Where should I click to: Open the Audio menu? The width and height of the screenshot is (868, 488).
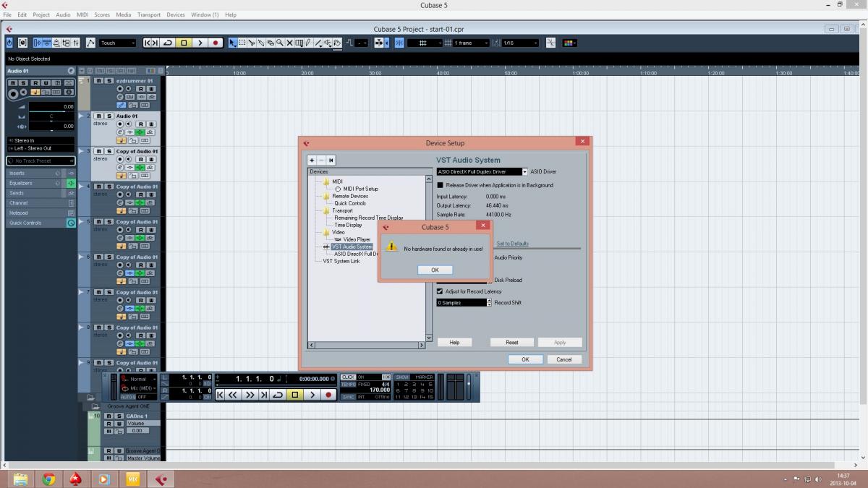(64, 14)
